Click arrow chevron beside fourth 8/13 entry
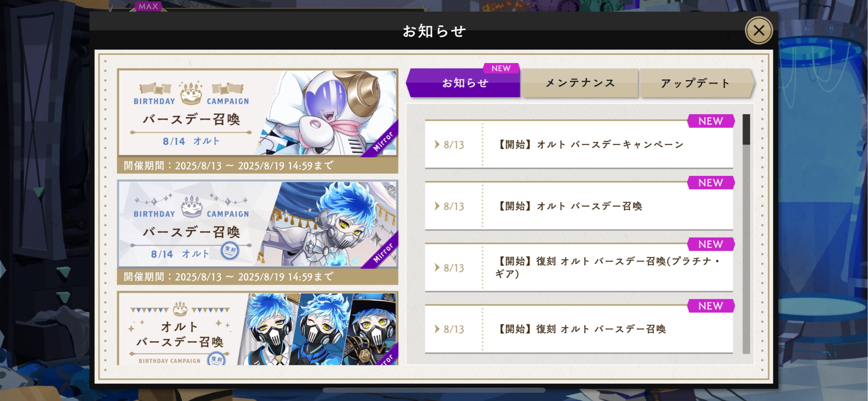This screenshot has width=868, height=401. coord(437,329)
